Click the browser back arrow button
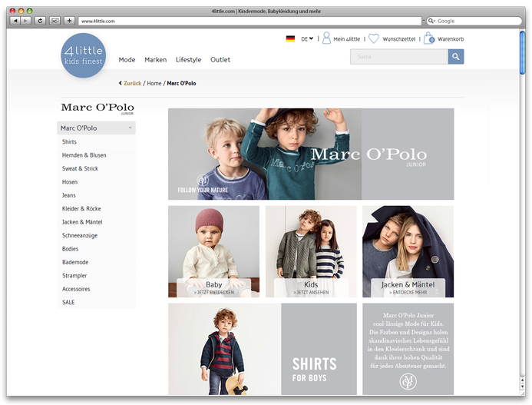This screenshot has width=532, height=405. pos(15,21)
